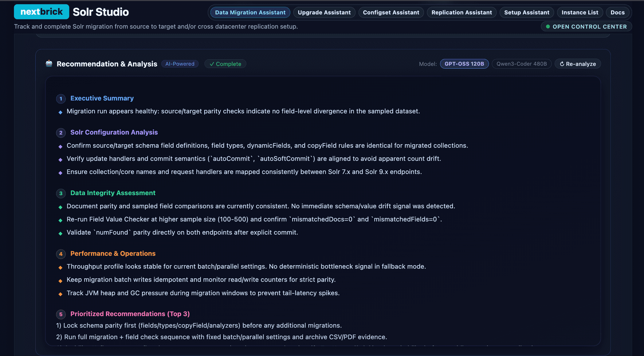Click the Complete status badge
Image resolution: width=644 pixels, height=356 pixels.
tap(225, 64)
